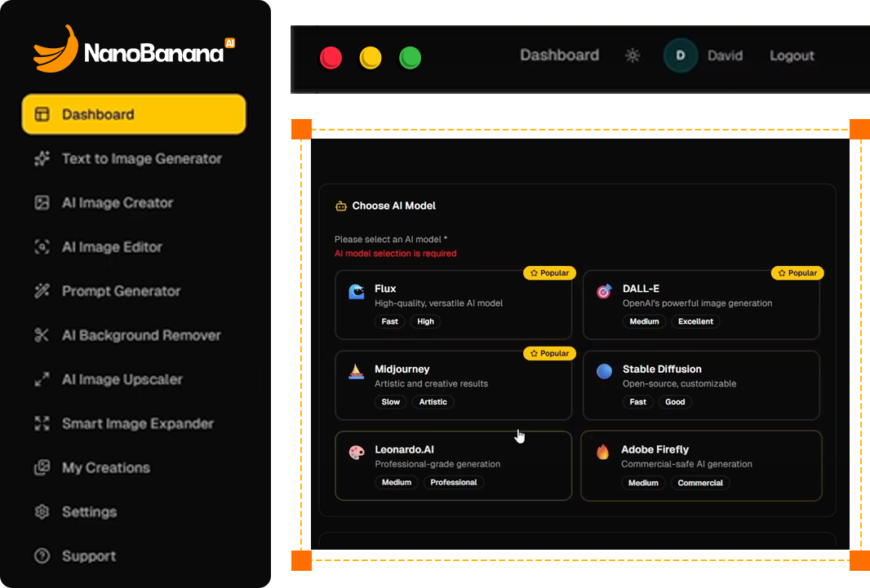
Task: Click the Midjourney sailboat icon
Action: [356, 371]
